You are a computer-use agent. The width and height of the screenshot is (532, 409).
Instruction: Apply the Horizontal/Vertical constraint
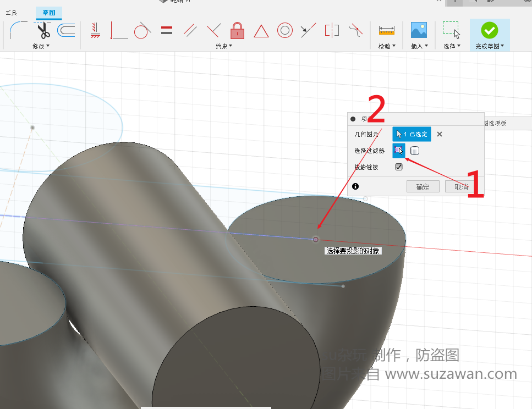click(95, 30)
